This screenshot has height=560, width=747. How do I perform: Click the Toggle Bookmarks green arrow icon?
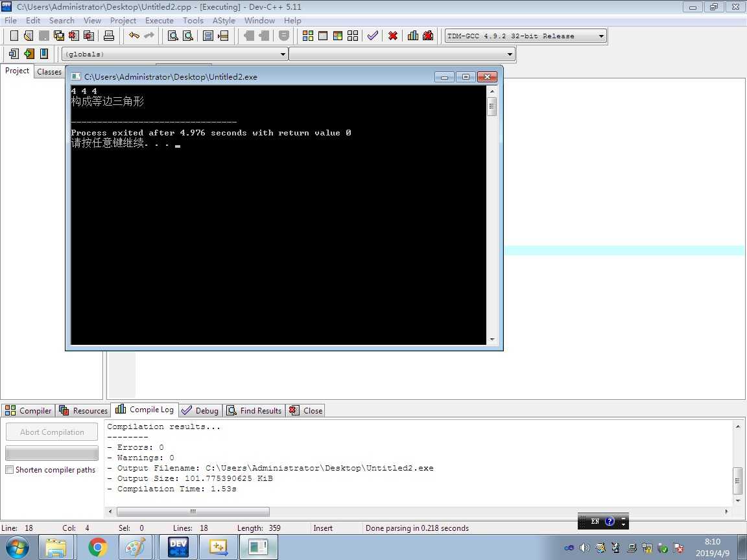pyautogui.click(x=29, y=54)
